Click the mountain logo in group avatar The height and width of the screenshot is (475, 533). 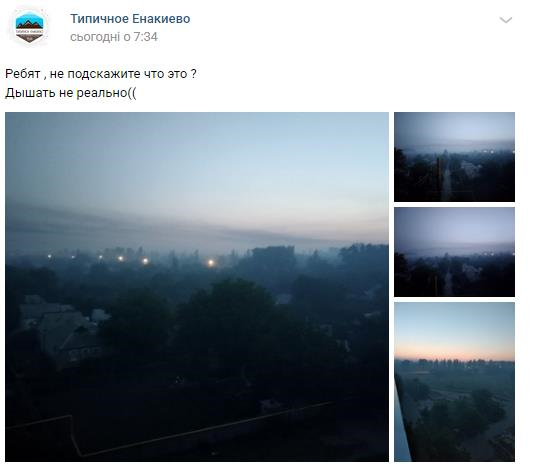30,24
